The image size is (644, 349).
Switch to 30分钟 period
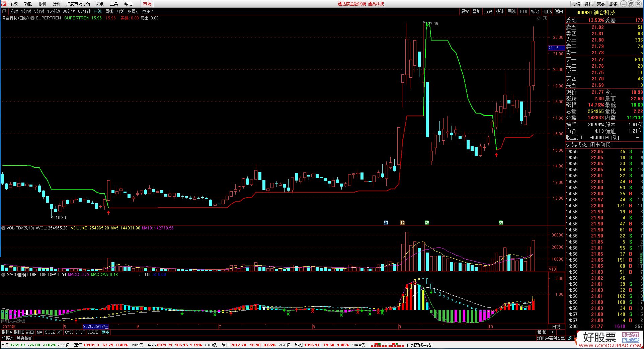[x=69, y=11]
